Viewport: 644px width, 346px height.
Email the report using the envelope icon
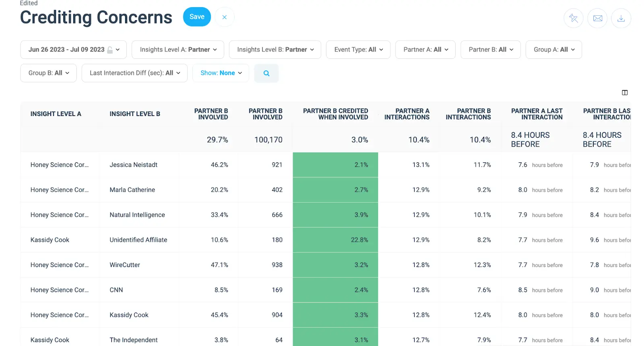(x=597, y=18)
